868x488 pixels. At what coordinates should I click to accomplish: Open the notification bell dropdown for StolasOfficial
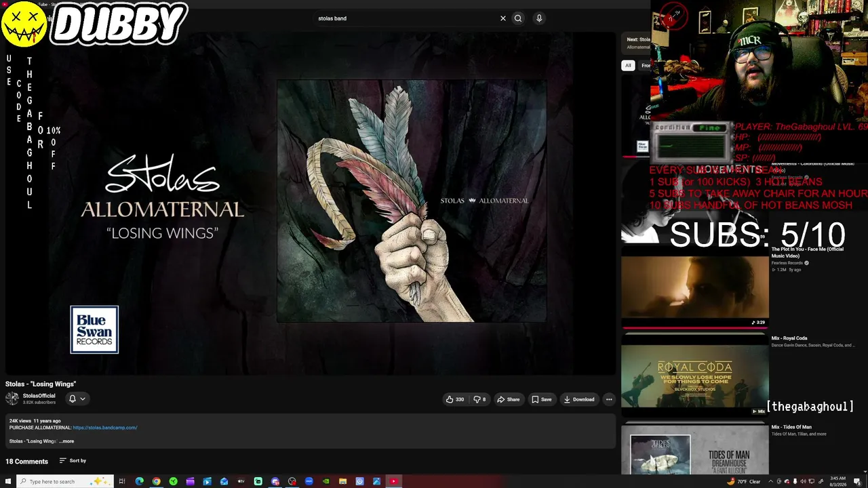coord(77,399)
